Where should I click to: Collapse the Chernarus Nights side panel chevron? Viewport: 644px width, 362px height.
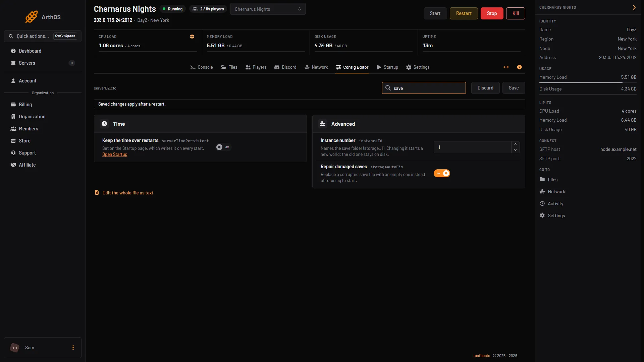tap(634, 7)
